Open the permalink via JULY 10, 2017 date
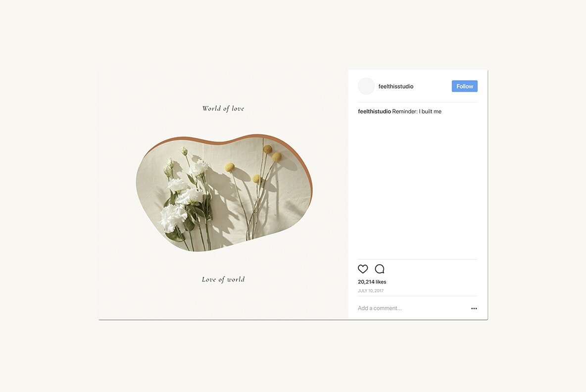Image resolution: width=586 pixels, height=392 pixels. click(370, 291)
